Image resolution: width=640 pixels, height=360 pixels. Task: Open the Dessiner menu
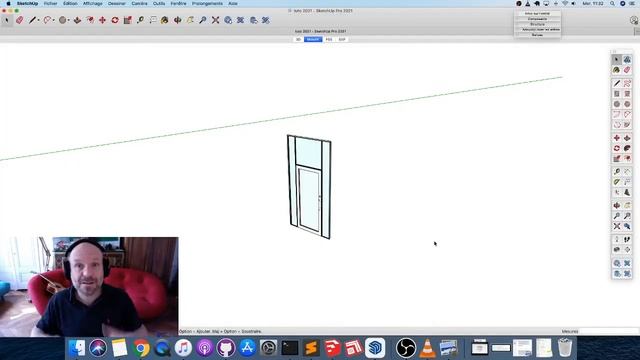(x=117, y=3)
